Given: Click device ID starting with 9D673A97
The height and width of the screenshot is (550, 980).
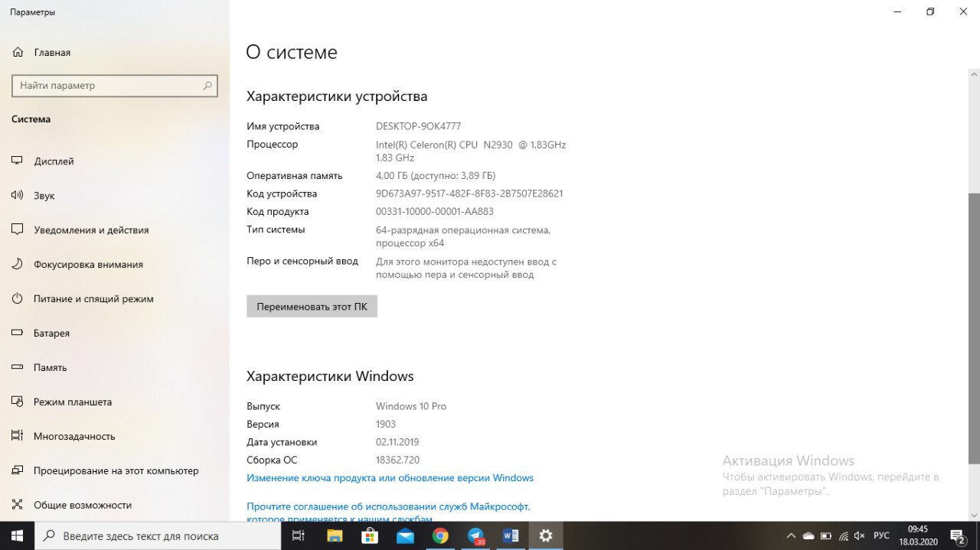Looking at the screenshot, I should 469,194.
